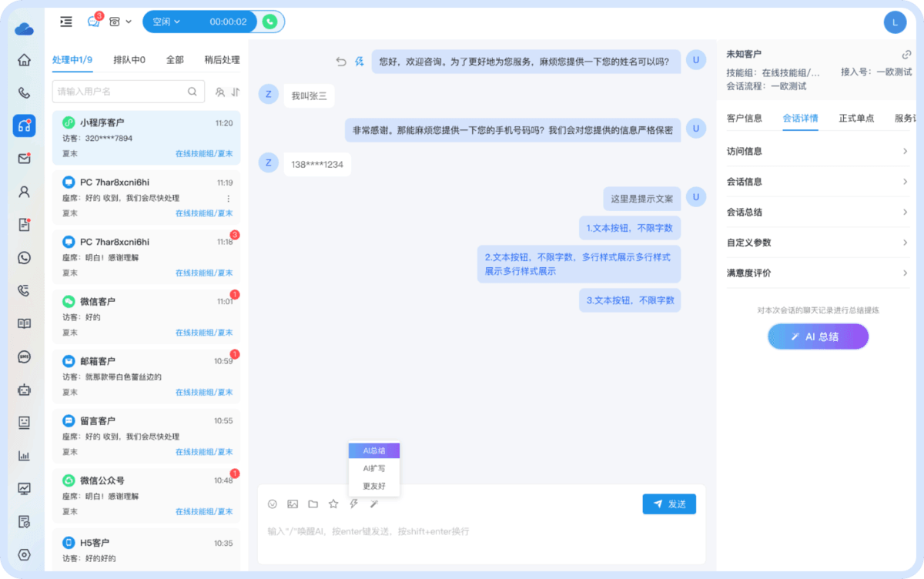Expand the 满意度评价 section
Image resolution: width=924 pixels, height=579 pixels.
[819, 273]
